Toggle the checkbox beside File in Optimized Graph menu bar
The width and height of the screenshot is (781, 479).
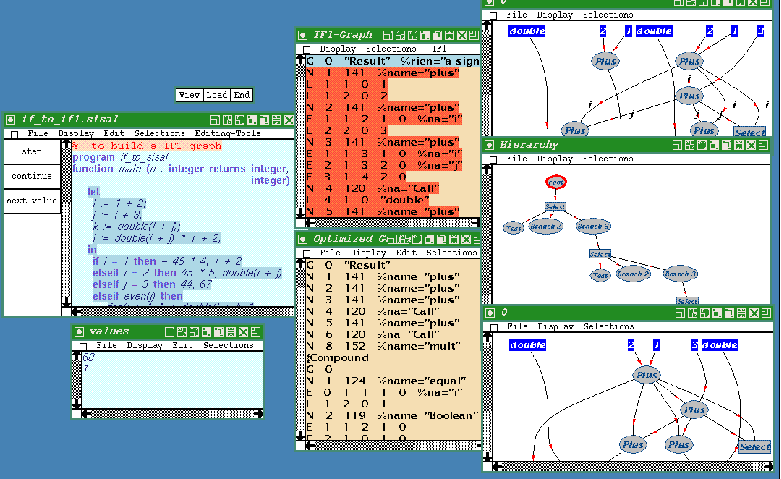306,253
